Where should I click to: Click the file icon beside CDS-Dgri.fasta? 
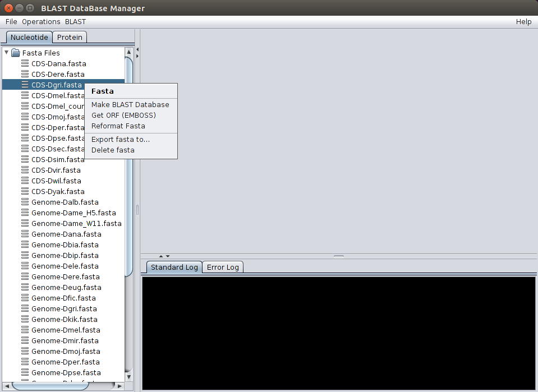[25, 85]
